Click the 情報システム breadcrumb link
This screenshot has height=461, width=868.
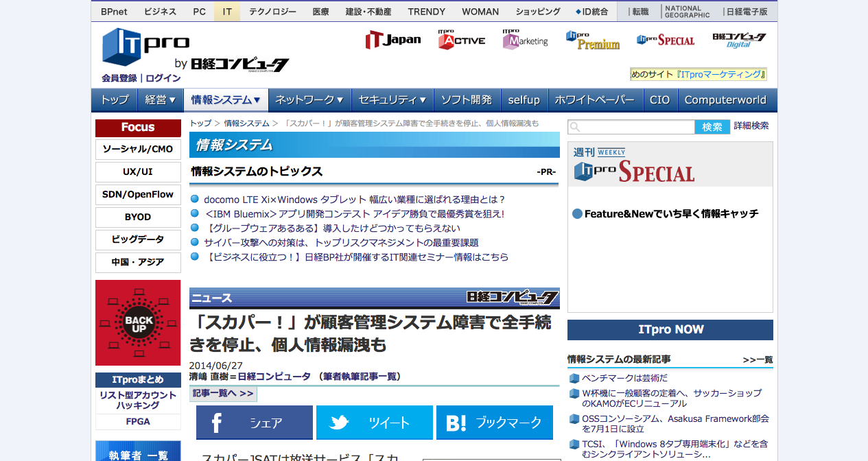246,123
